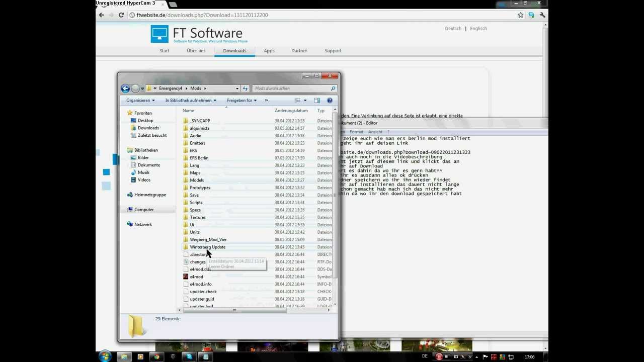Viewport: 644px width, 362px height.
Task: Open the Partner tab
Action: point(299,51)
